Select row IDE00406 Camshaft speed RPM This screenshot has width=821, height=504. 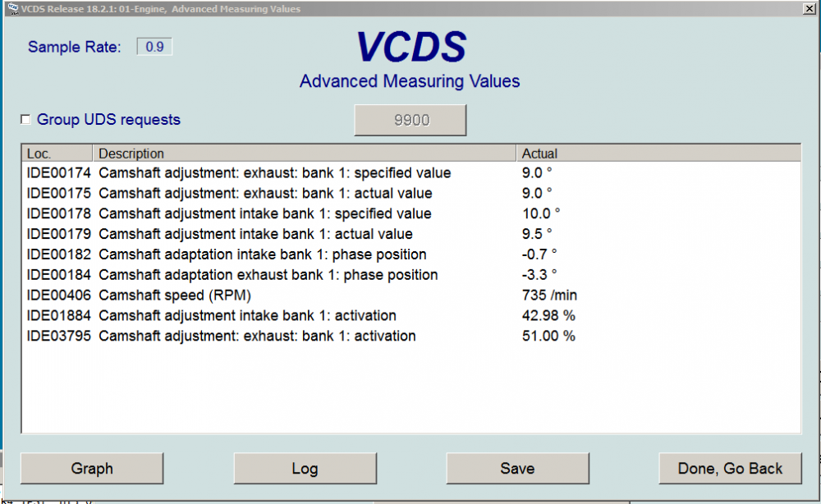coord(271,295)
